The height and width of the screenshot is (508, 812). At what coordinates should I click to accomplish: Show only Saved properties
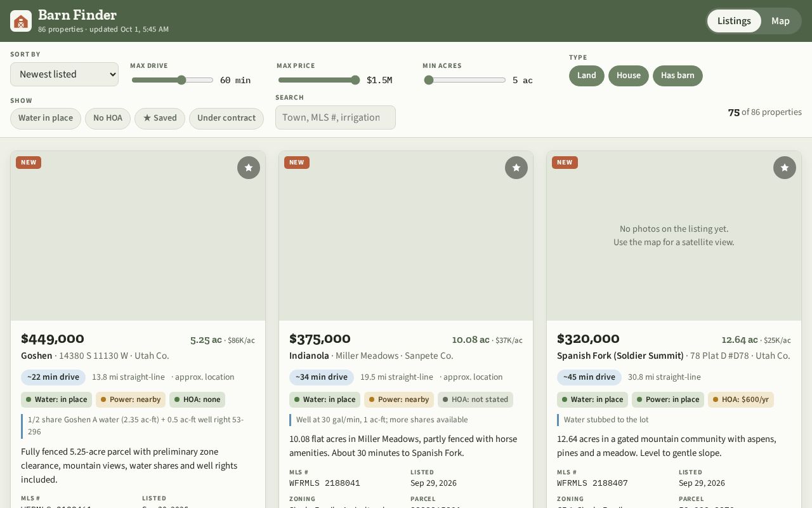160,118
